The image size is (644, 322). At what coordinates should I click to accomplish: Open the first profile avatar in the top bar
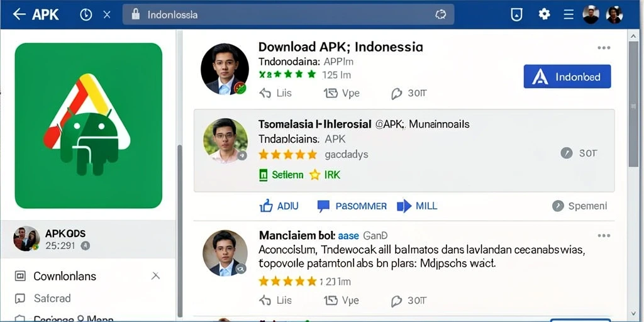point(591,15)
